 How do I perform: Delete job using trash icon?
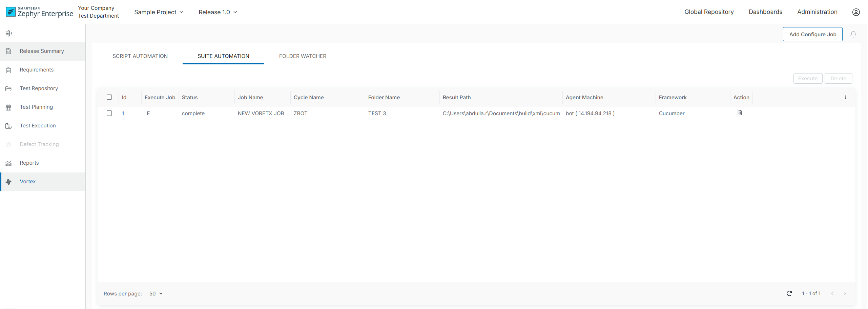[740, 113]
